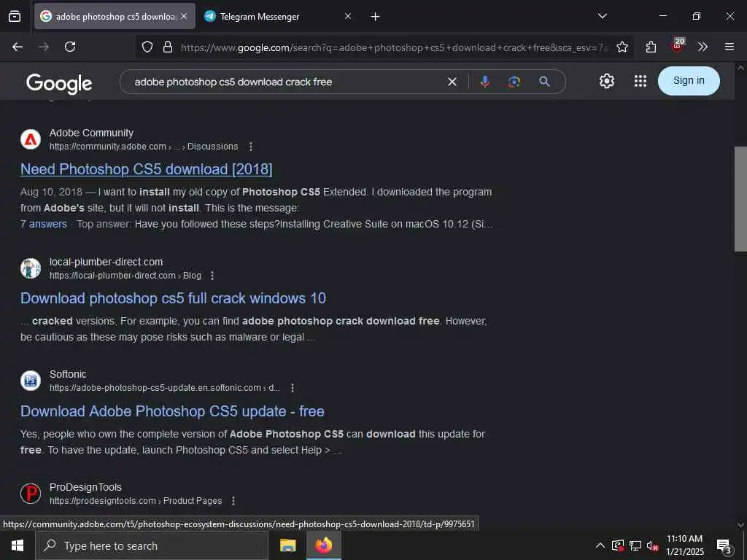Open Firefox application hamburger menu
The image size is (747, 560).
coord(729,47)
